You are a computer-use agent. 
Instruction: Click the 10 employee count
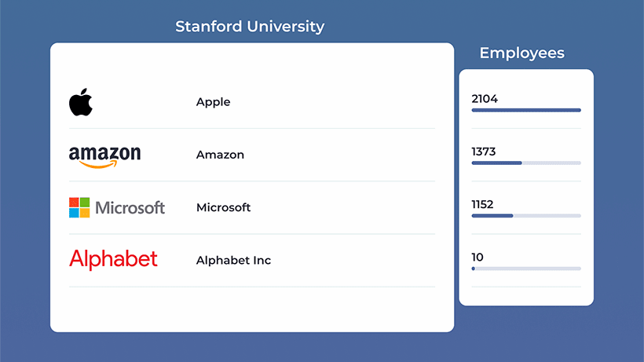[478, 257]
